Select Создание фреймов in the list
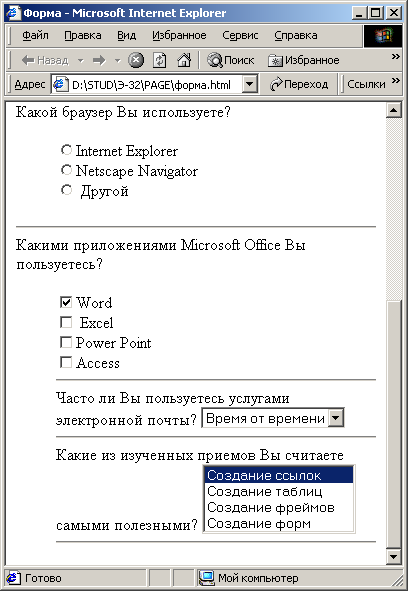This screenshot has width=408, height=591. click(x=279, y=508)
